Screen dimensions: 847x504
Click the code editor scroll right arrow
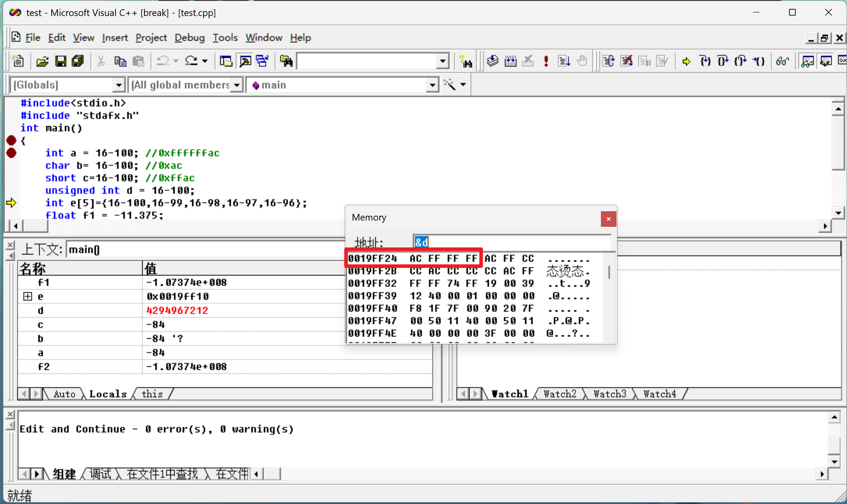(x=825, y=226)
